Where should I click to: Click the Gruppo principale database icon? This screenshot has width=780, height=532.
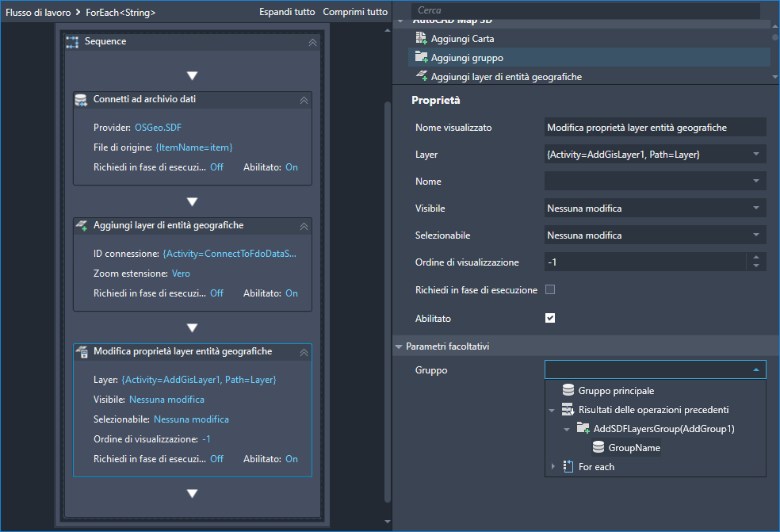pyautogui.click(x=568, y=390)
